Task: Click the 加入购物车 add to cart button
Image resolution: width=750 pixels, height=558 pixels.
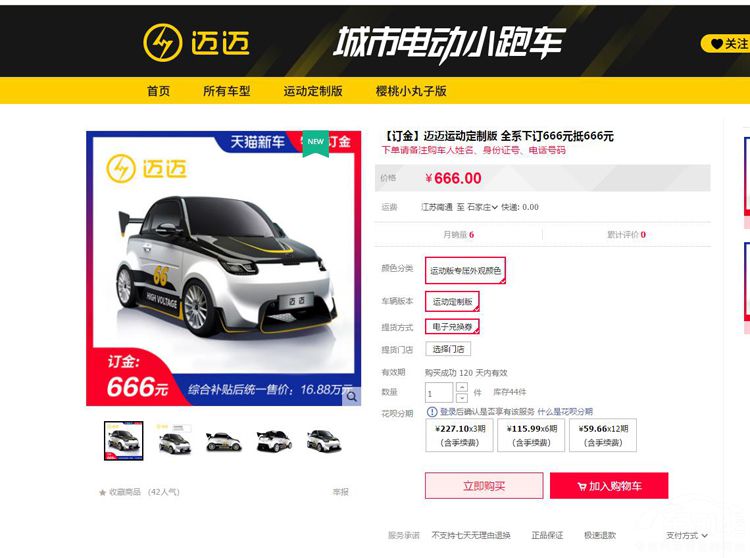Action: (609, 486)
